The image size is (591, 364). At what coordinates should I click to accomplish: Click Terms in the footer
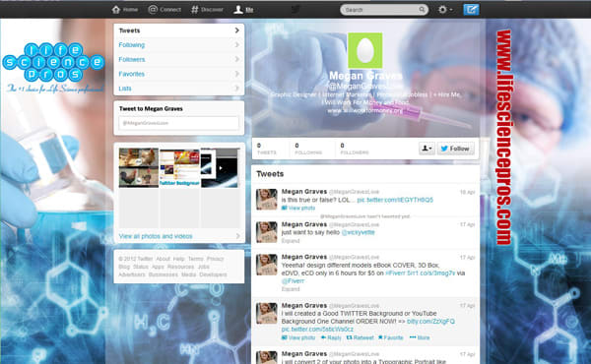click(195, 259)
